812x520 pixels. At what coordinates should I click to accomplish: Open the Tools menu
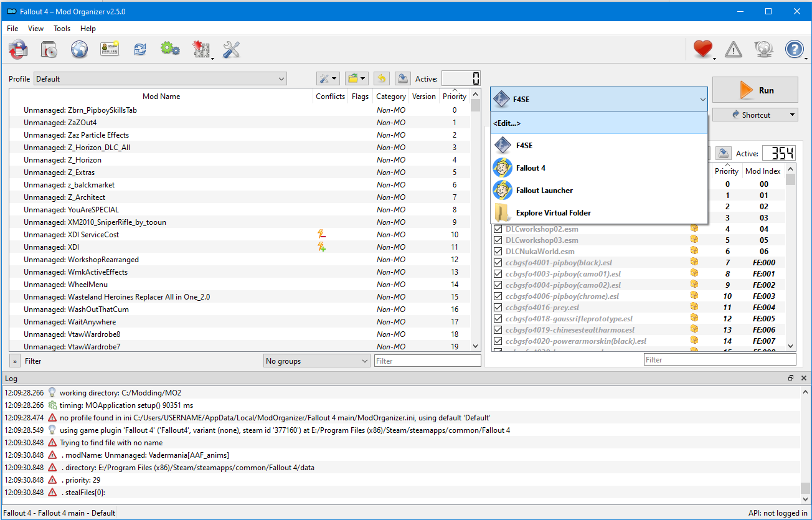[x=62, y=29]
